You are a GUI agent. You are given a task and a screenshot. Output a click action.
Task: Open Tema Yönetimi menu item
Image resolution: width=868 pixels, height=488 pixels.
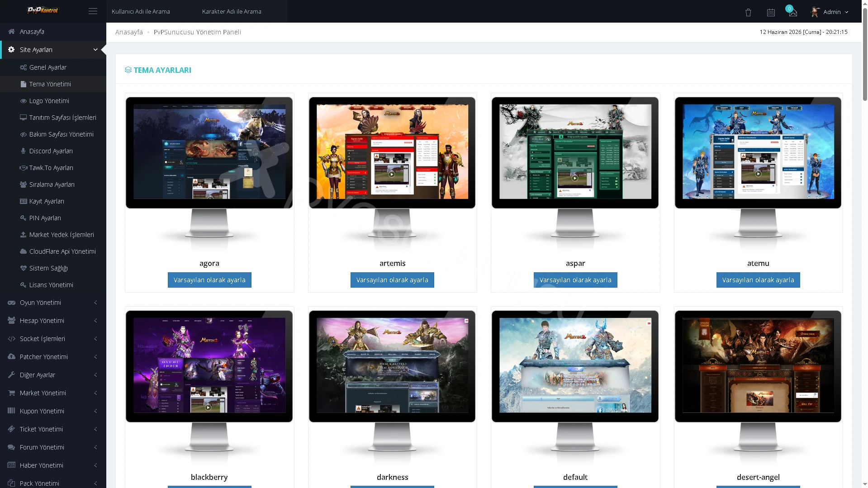click(53, 84)
